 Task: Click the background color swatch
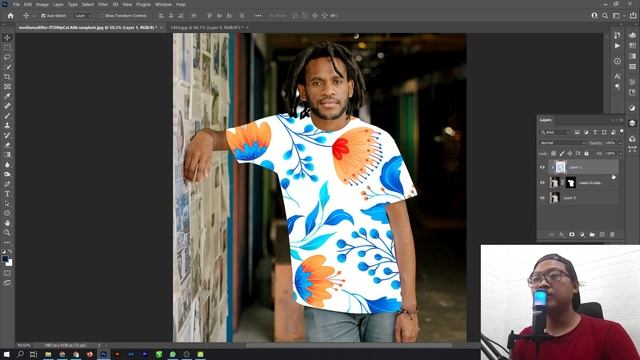(x=9, y=263)
